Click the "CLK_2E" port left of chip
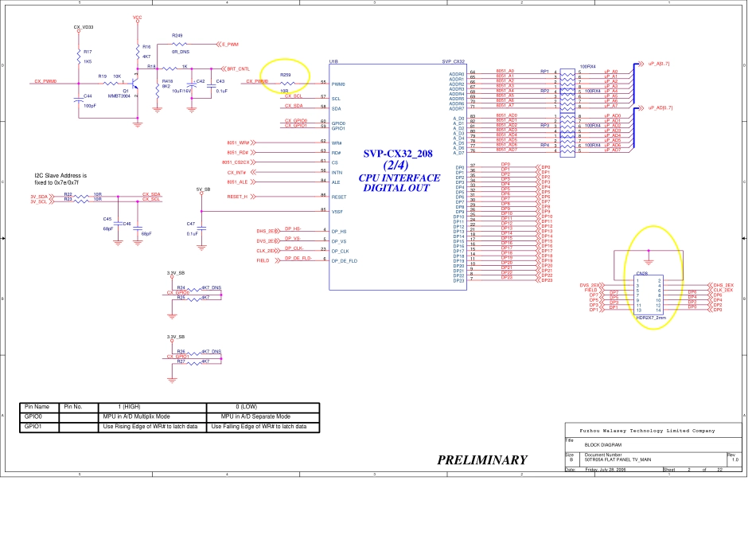756x535 pixels. pos(265,251)
